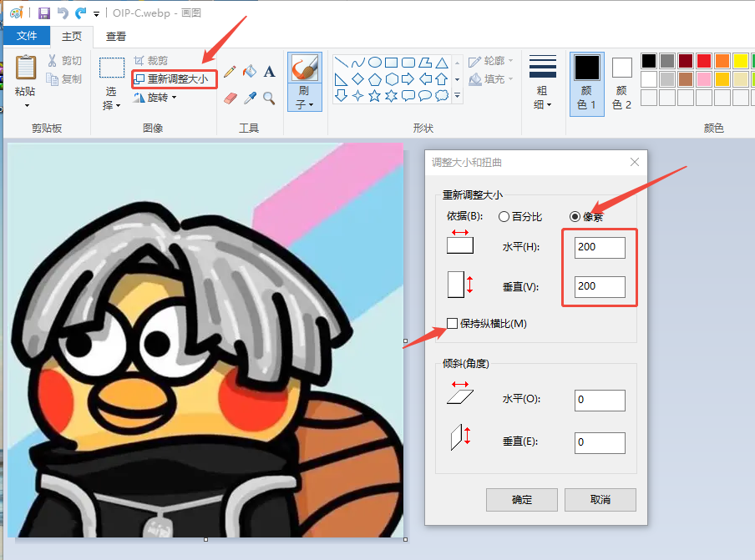Click the Redo arrow in title bar
The image size is (755, 560).
click(80, 13)
